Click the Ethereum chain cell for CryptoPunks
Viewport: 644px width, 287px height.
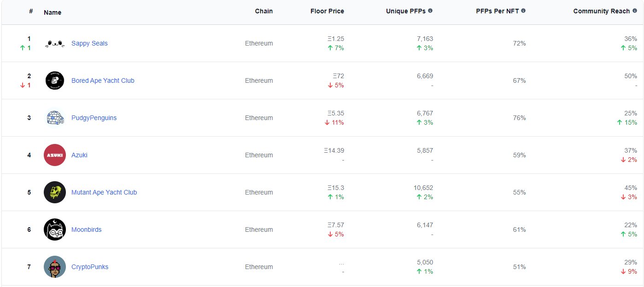coord(259,267)
